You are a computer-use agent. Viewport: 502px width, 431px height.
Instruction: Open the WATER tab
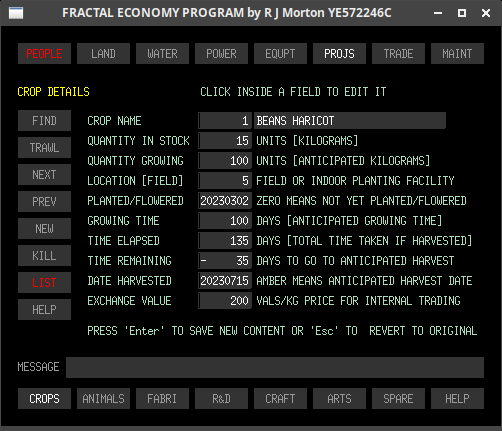click(x=162, y=54)
